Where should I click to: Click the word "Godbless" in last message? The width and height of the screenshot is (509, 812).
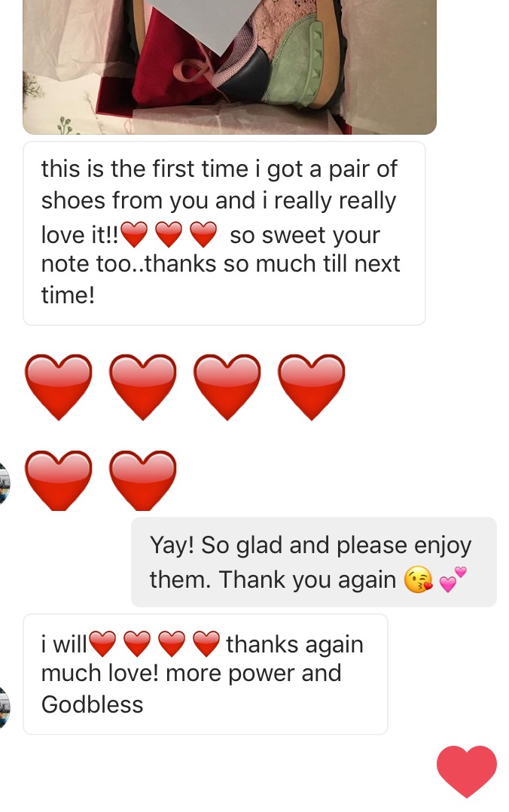[92, 704]
